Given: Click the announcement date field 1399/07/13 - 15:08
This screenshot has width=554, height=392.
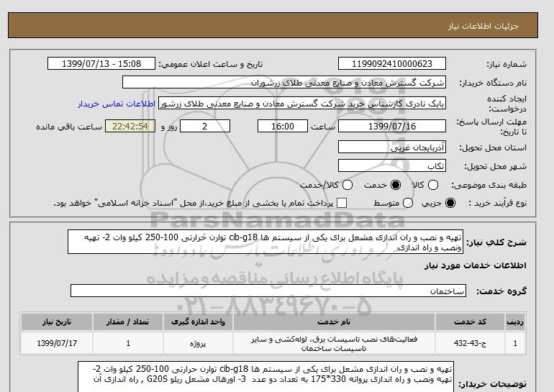Looking at the screenshot, I should coord(101,64).
